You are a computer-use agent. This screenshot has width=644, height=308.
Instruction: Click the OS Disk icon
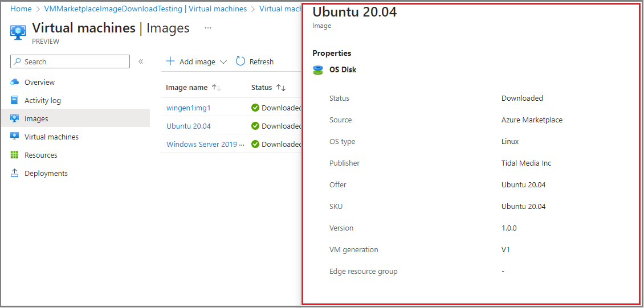(318, 70)
